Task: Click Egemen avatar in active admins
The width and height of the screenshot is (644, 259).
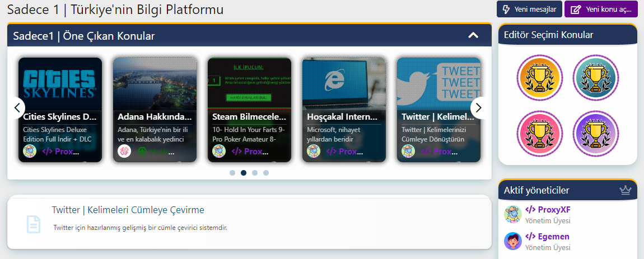Action: pos(513,241)
